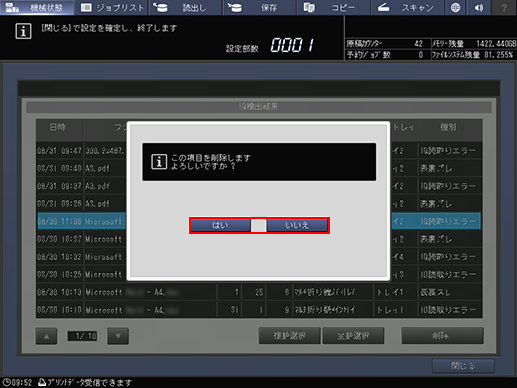Screen dimensions: 517x388
Task: Click the page indicator 1/10
Action: (x=82, y=336)
